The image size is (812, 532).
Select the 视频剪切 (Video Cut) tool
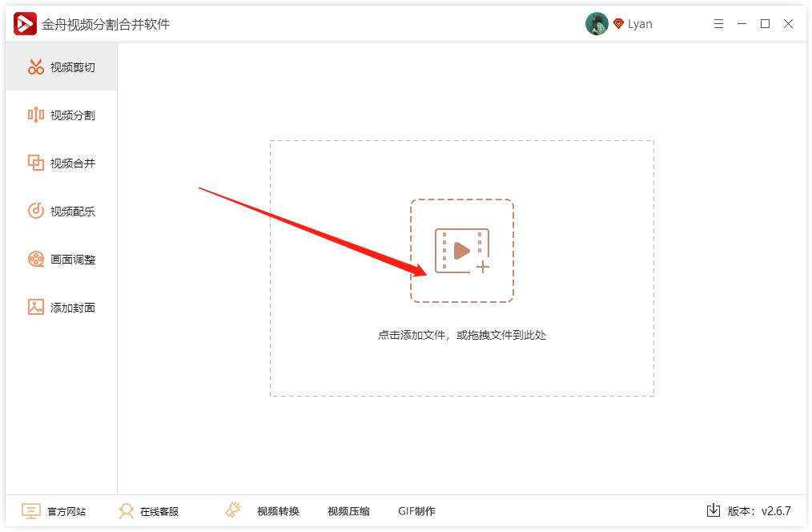58,66
